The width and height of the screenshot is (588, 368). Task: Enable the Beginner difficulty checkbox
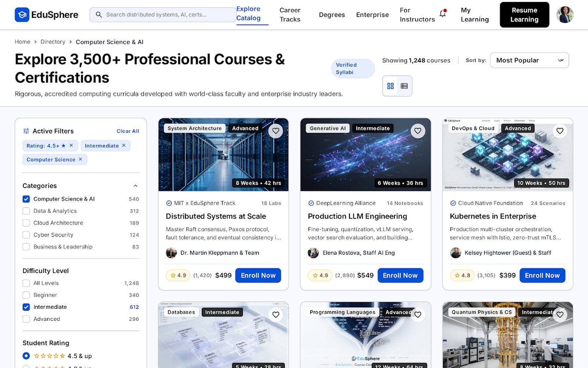coord(26,295)
